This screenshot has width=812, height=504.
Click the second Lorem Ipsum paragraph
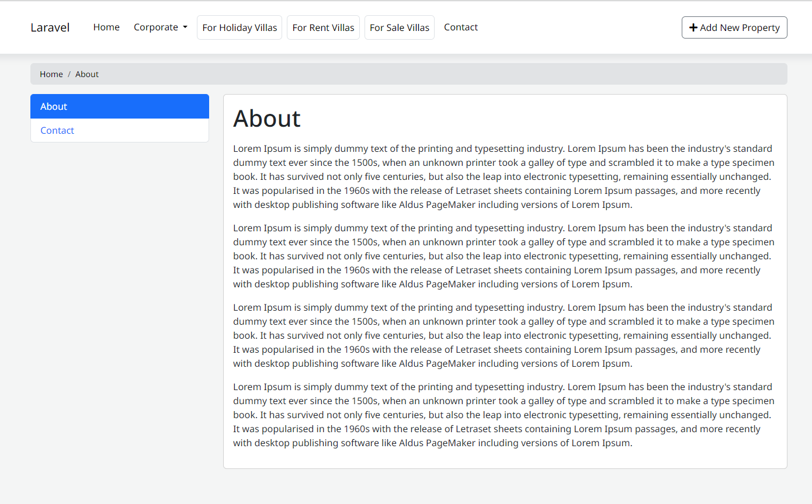pyautogui.click(x=505, y=256)
